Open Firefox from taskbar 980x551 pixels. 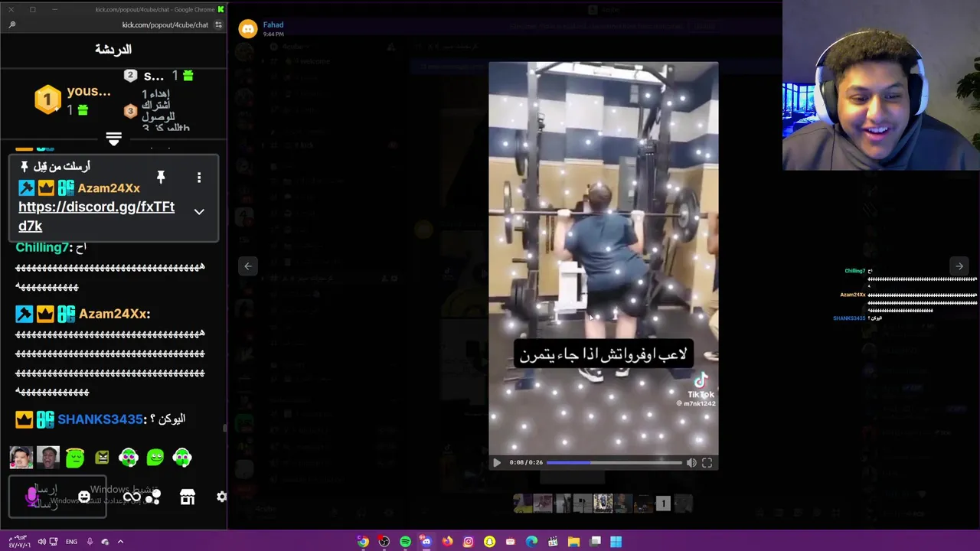click(x=447, y=542)
